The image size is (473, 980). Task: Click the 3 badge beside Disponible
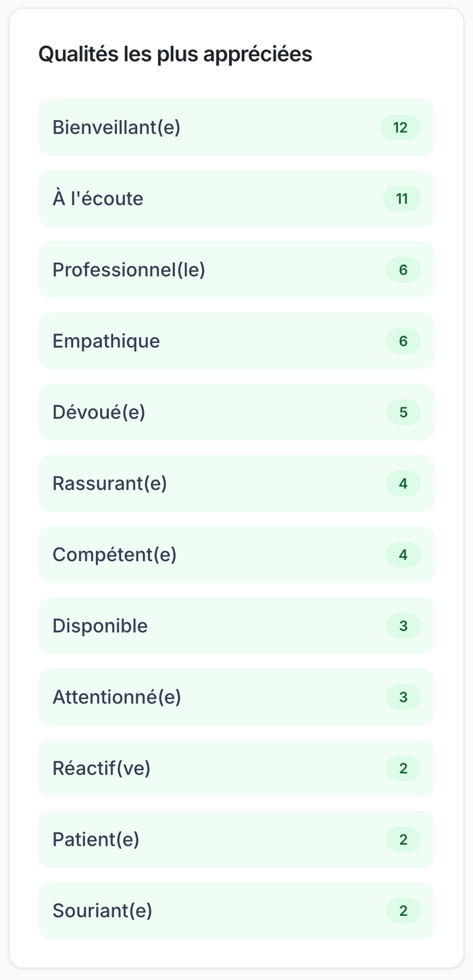403,626
